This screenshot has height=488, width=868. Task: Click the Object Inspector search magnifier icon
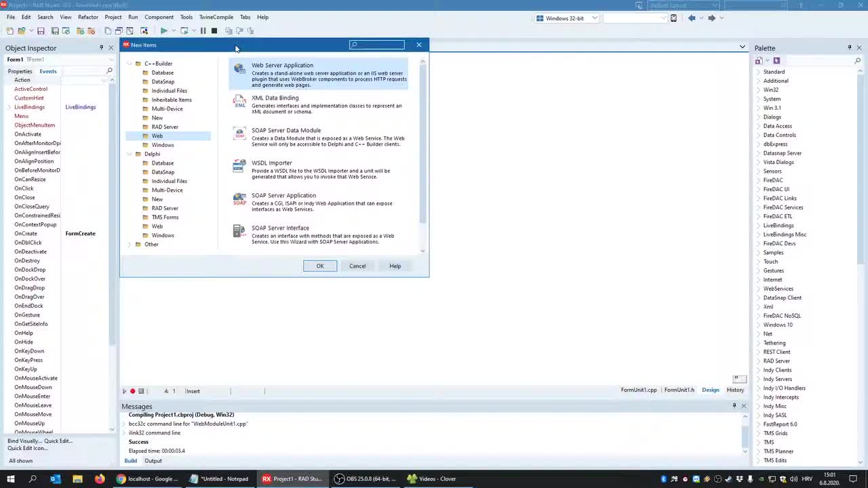(x=109, y=70)
